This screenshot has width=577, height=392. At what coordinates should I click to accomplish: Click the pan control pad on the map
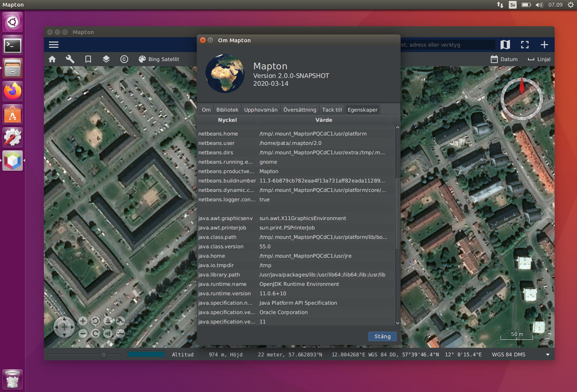pos(64,327)
